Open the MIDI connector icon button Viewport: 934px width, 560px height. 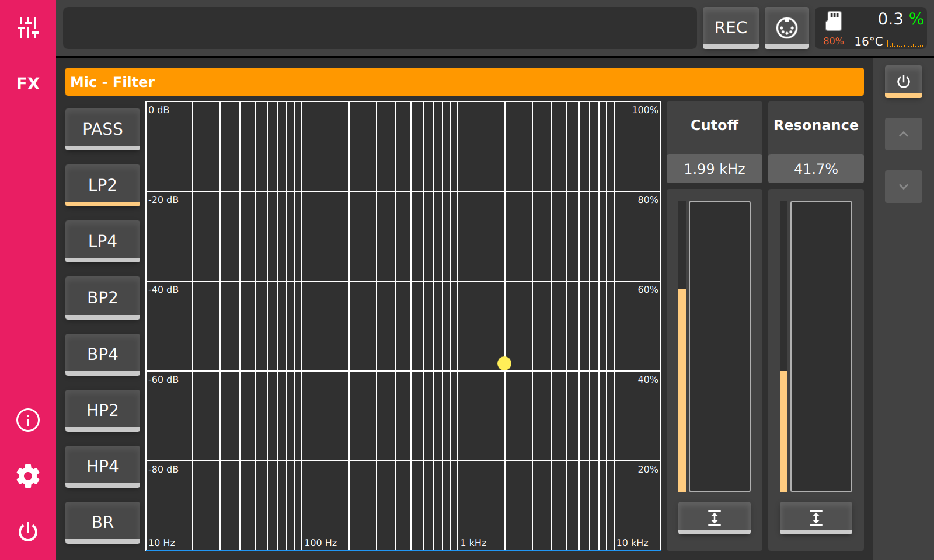pos(786,28)
